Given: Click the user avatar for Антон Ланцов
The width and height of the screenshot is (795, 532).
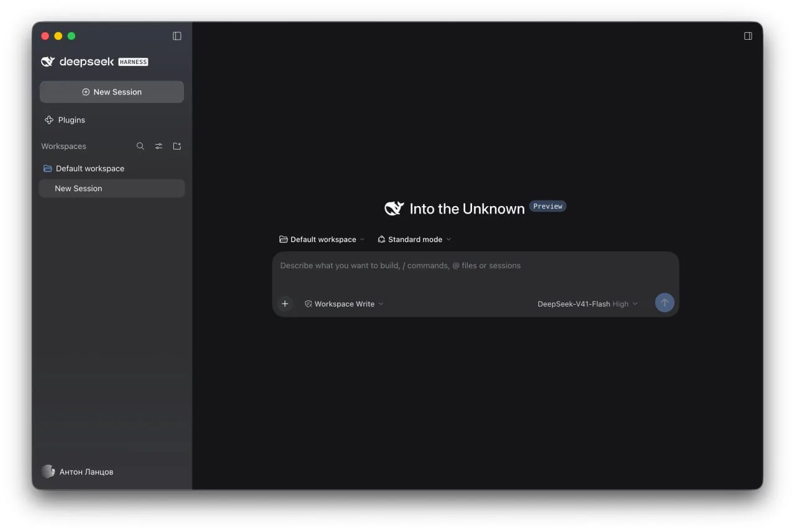Looking at the screenshot, I should point(48,472).
